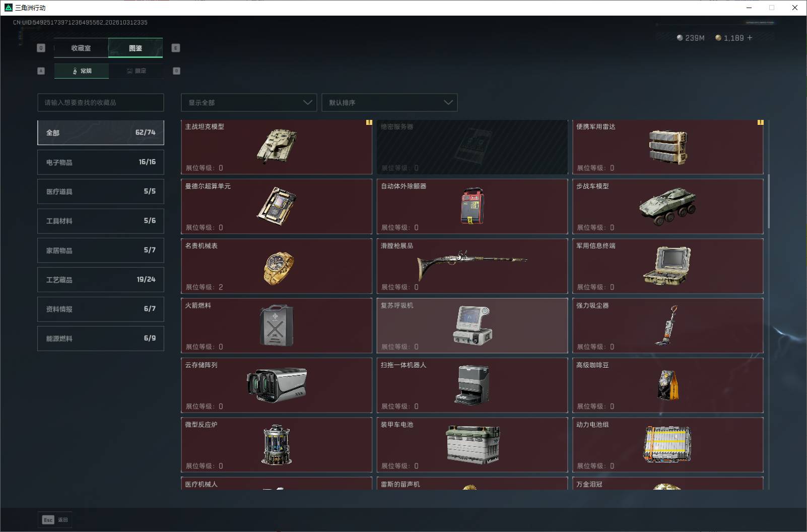The height and width of the screenshot is (532, 807).
Task: Select the 扫拖一体机器人 robot icon
Action: (473, 385)
